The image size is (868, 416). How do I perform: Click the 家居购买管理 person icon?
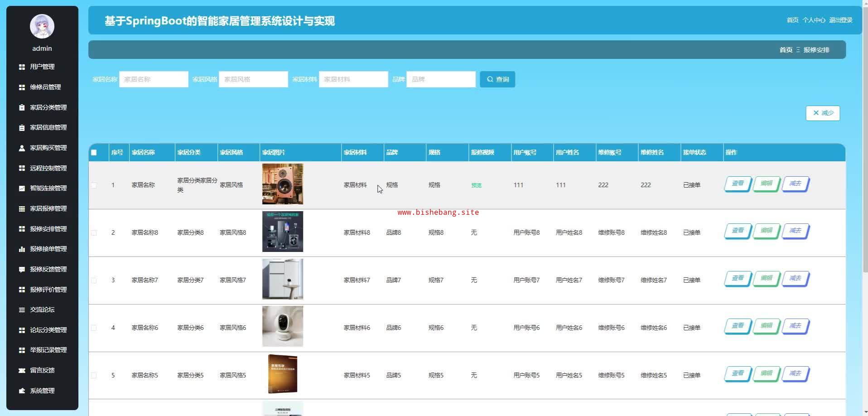pos(22,148)
